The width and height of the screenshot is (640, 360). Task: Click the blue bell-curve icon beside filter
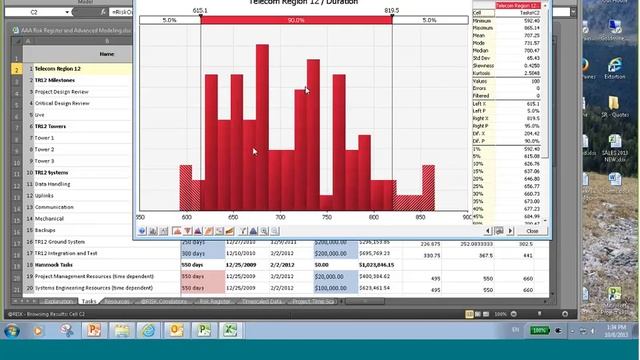pos(253,231)
